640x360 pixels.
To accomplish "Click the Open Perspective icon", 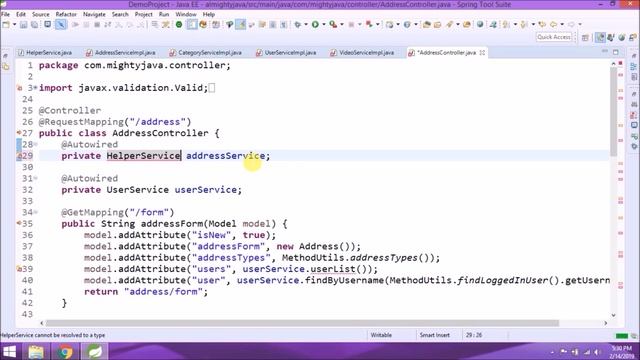I will pos(585,38).
